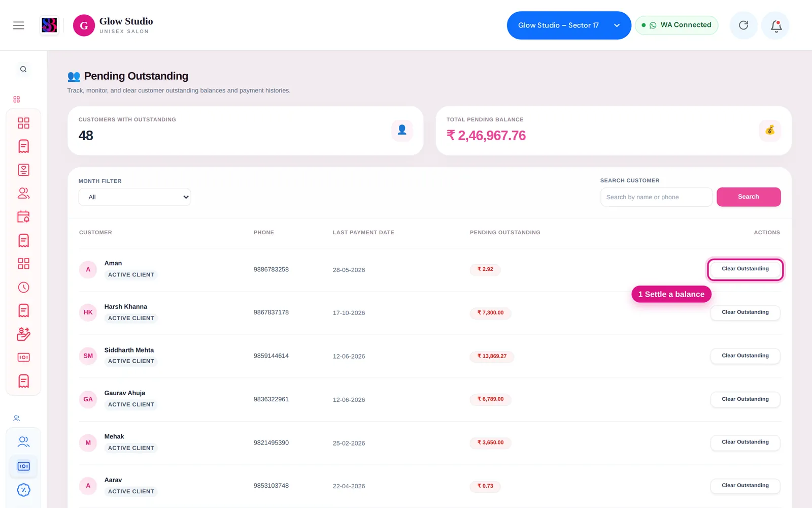Clear outstanding for Siddharth Mehta
The height and width of the screenshot is (508, 812).
745,356
